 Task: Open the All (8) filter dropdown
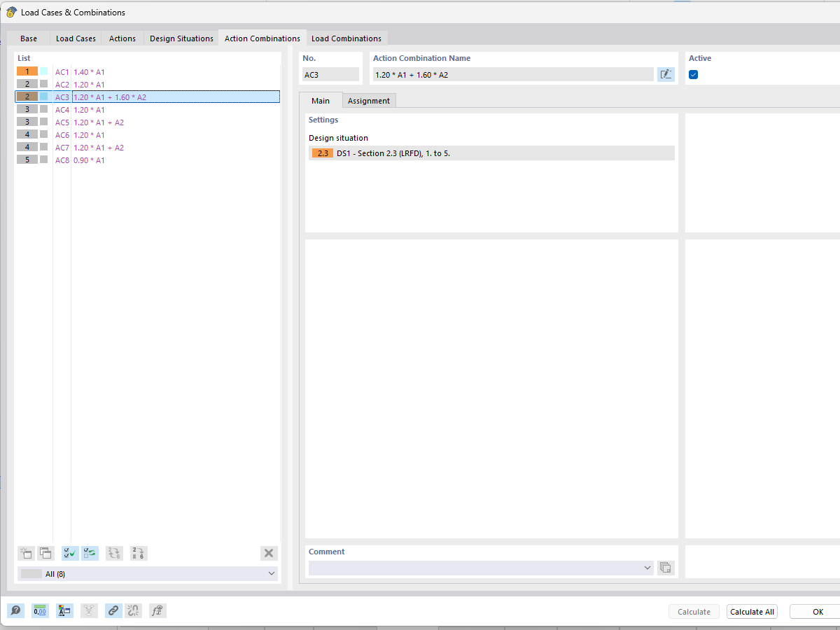pos(147,573)
